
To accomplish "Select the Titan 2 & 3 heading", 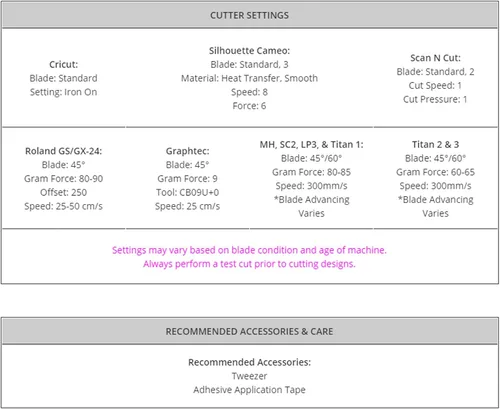I will [x=435, y=144].
